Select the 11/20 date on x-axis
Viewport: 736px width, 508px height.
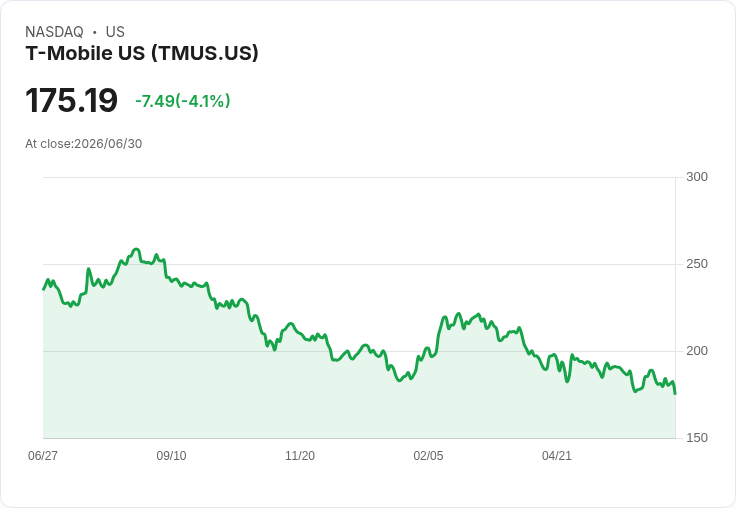(300, 455)
